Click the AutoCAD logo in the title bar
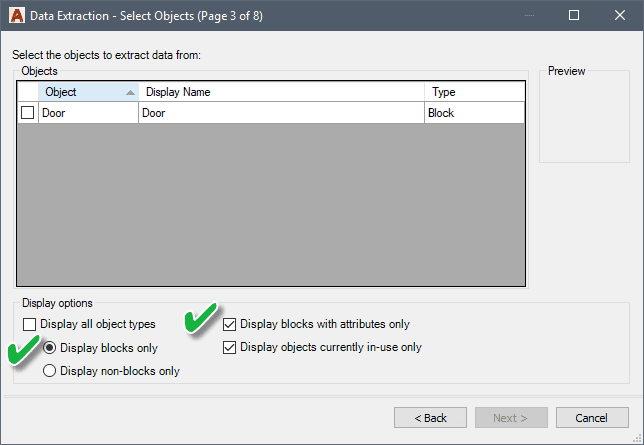This screenshot has height=445, width=644. pyautogui.click(x=16, y=16)
